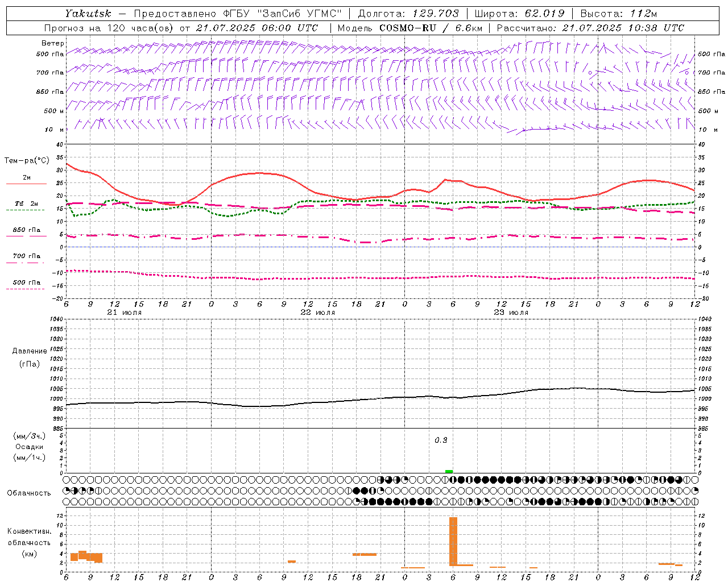Click the (км) unit under convective cloudiness
This screenshot has height=582, width=728.
click(29, 554)
